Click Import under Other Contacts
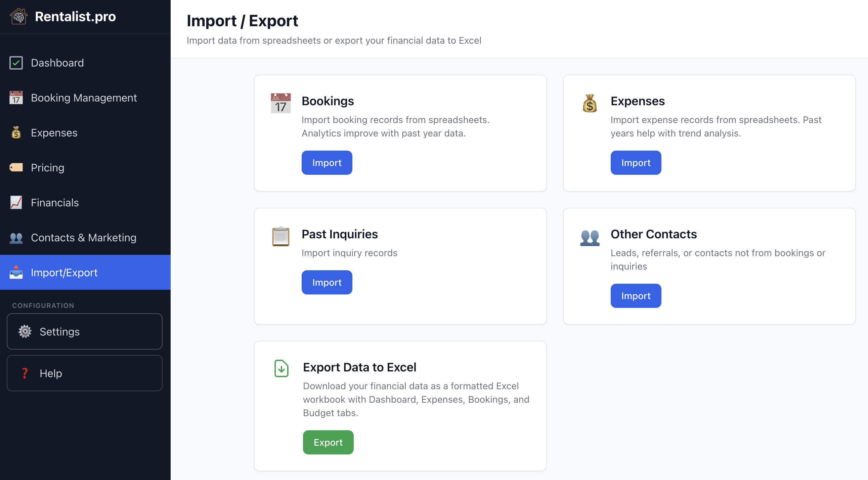The height and width of the screenshot is (480, 868). click(635, 295)
